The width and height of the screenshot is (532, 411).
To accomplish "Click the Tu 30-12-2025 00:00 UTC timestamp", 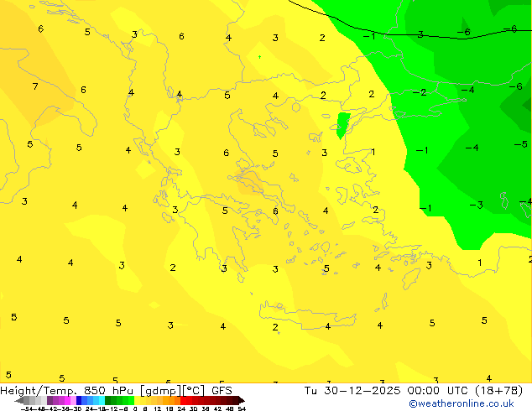I will pos(413,391).
